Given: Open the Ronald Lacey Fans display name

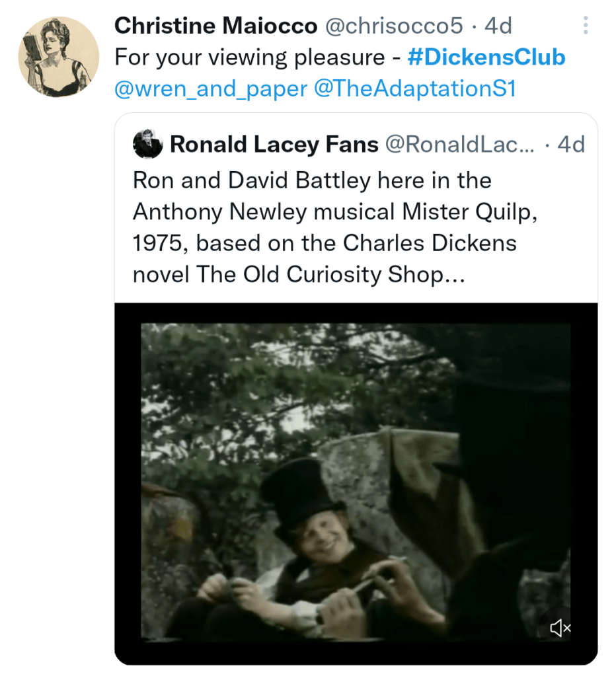Looking at the screenshot, I should tap(274, 144).
